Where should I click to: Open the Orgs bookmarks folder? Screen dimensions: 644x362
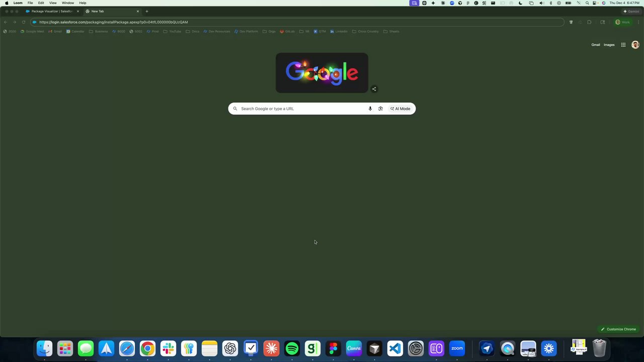tap(269, 31)
